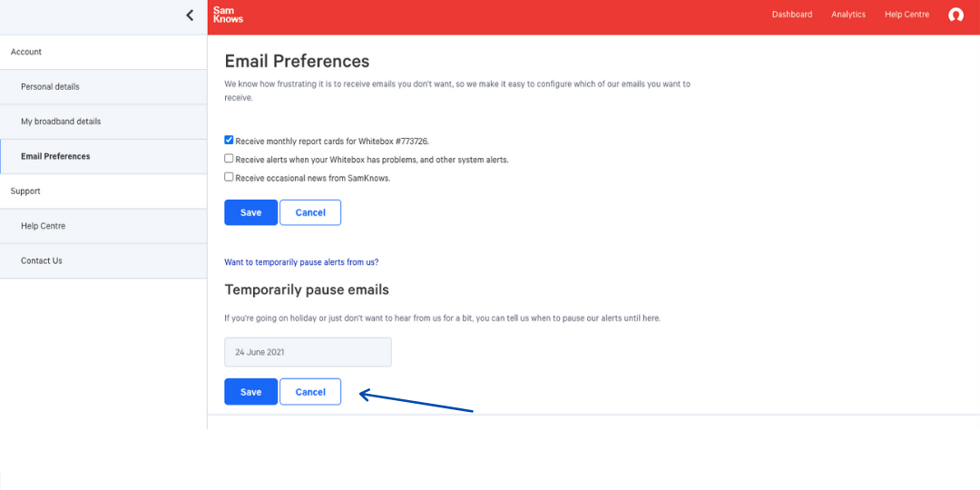Open My broadband details in sidebar
This screenshot has height=490, width=980.
pos(61,122)
